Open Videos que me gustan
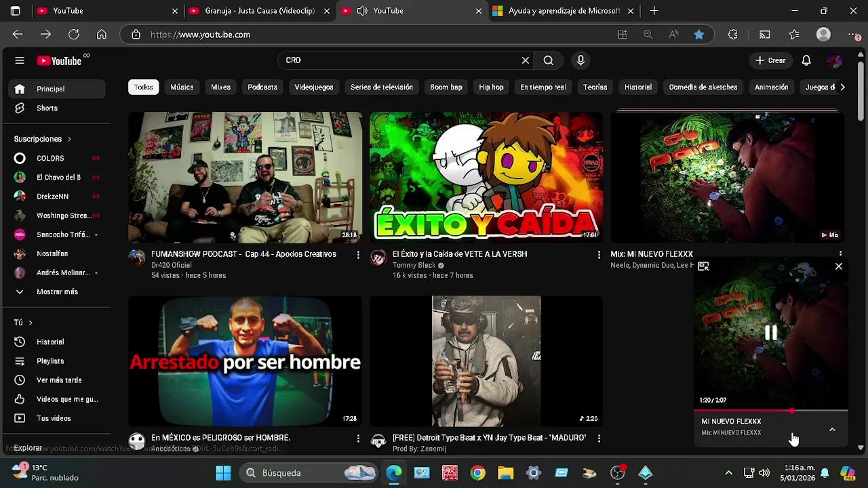The height and width of the screenshot is (488, 868). pos(57,399)
